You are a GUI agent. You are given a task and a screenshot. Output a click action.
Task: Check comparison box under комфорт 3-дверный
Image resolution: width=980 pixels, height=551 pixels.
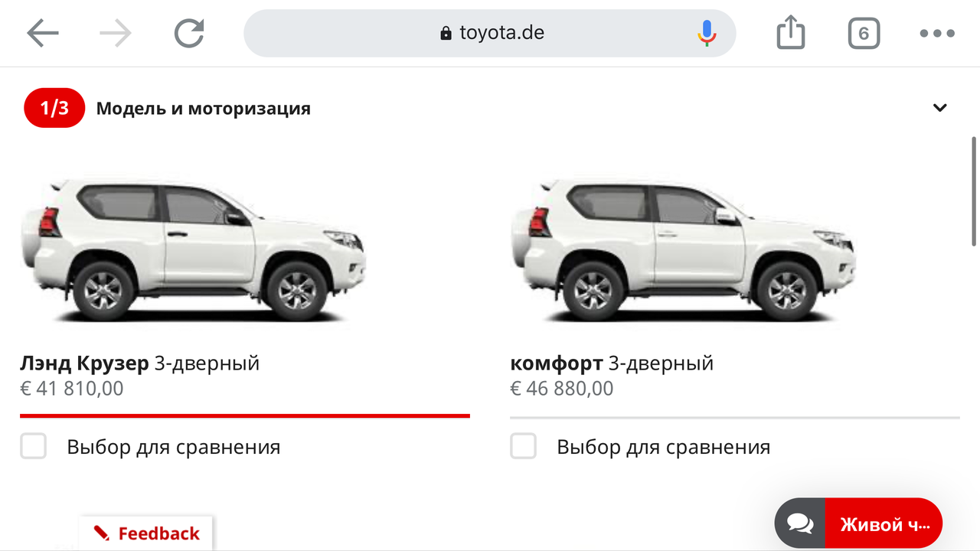(x=523, y=446)
